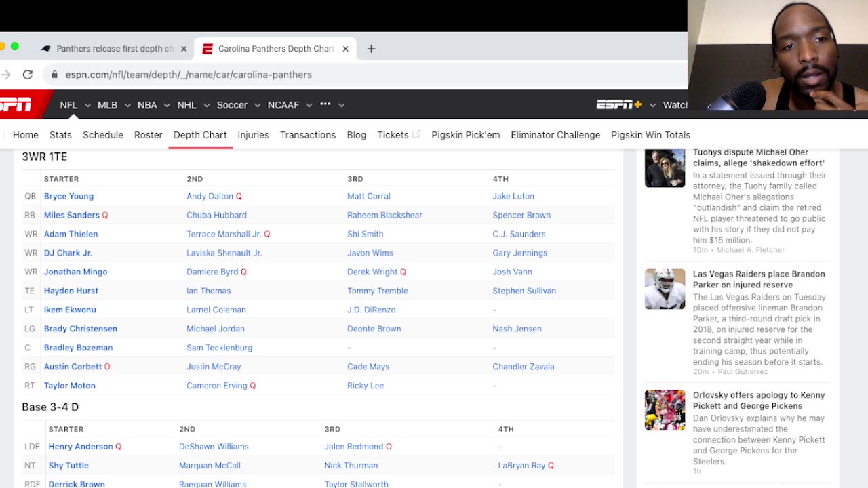Click the Raiders player article thumbnail
This screenshot has height=488, width=868.
click(665, 289)
